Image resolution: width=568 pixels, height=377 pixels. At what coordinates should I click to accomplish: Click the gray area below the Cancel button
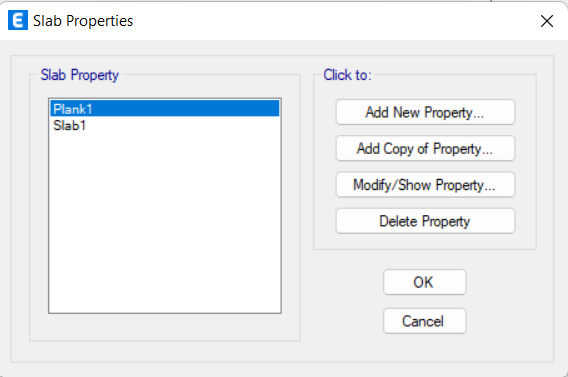[x=425, y=347]
